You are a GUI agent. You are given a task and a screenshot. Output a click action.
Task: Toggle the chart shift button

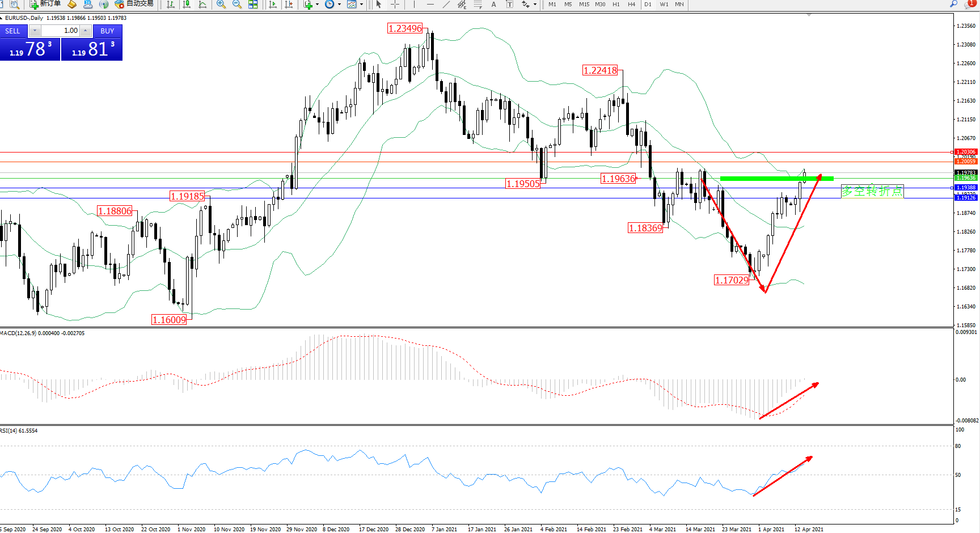pos(289,5)
